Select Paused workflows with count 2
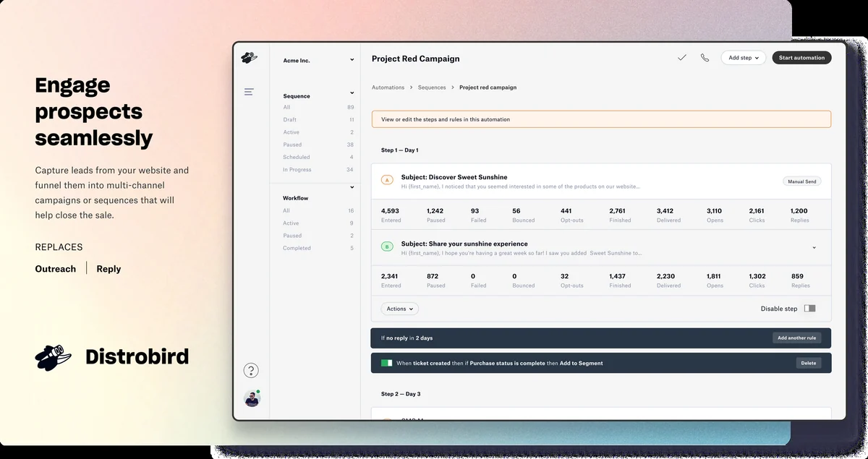The image size is (868, 459). click(318, 236)
